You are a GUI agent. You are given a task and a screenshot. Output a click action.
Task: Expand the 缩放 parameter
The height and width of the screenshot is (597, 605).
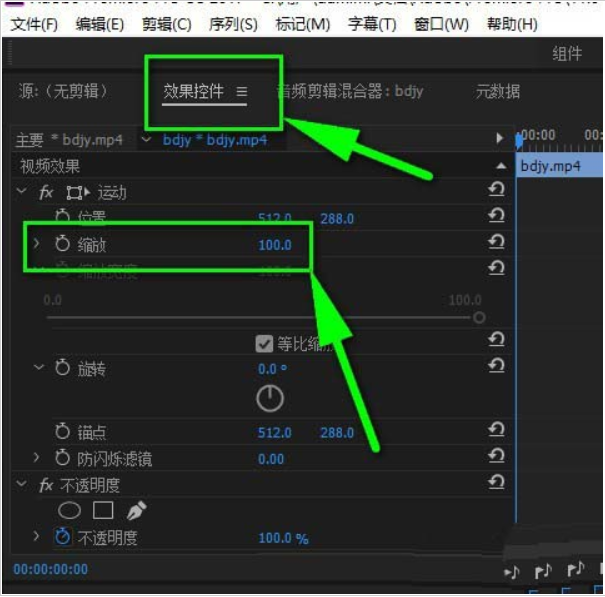pyautogui.click(x=36, y=244)
